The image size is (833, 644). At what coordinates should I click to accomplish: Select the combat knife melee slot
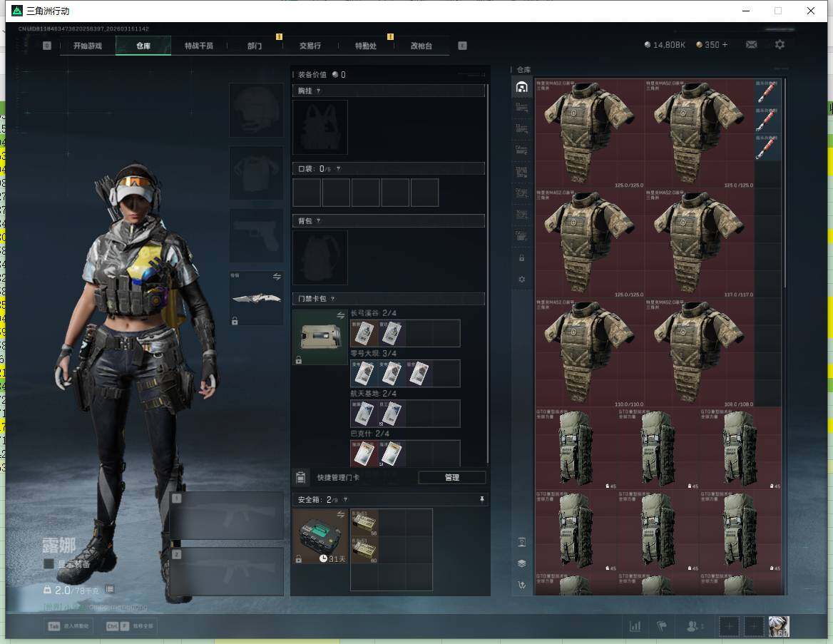[x=256, y=297]
